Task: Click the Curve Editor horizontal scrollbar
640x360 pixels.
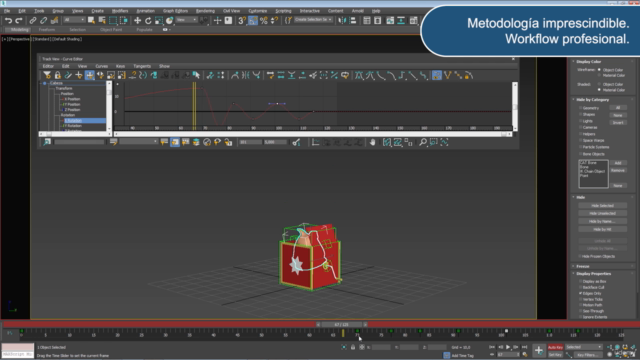Action: [313, 134]
